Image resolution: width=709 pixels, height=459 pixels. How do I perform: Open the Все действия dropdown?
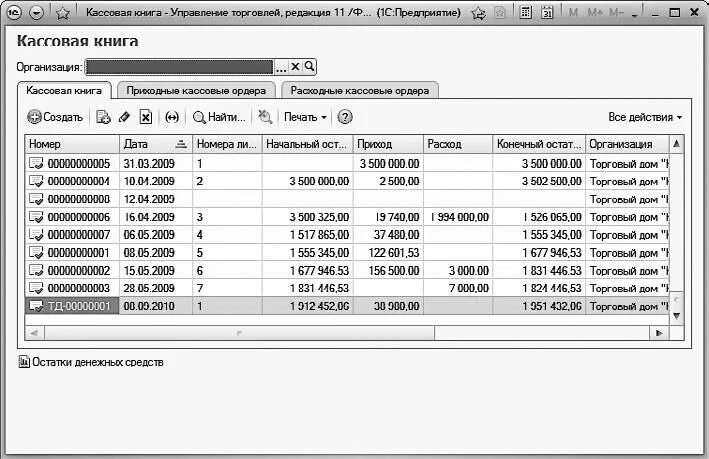(x=645, y=117)
